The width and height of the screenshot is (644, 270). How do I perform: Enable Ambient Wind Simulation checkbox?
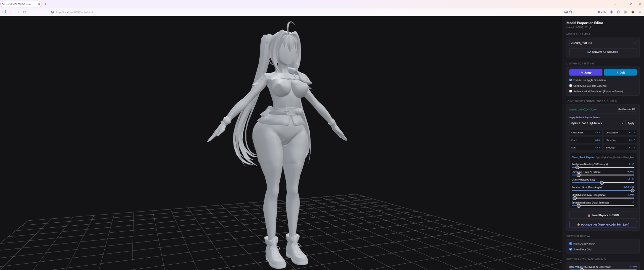point(571,91)
